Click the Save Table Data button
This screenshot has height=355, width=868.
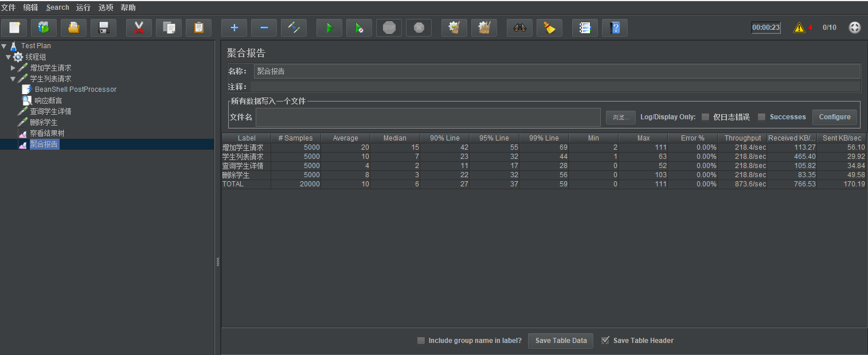coord(561,341)
